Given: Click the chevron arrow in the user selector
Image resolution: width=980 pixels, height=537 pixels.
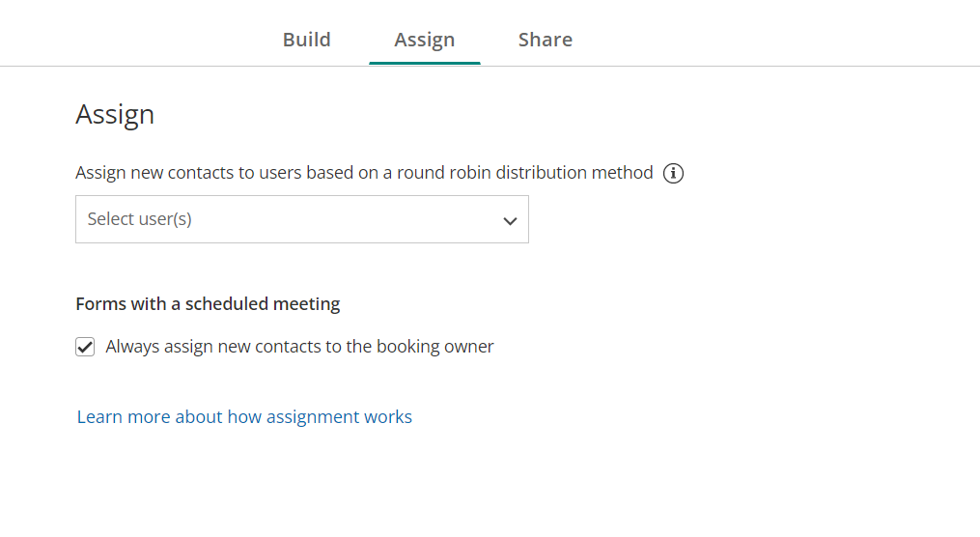Looking at the screenshot, I should pyautogui.click(x=510, y=220).
